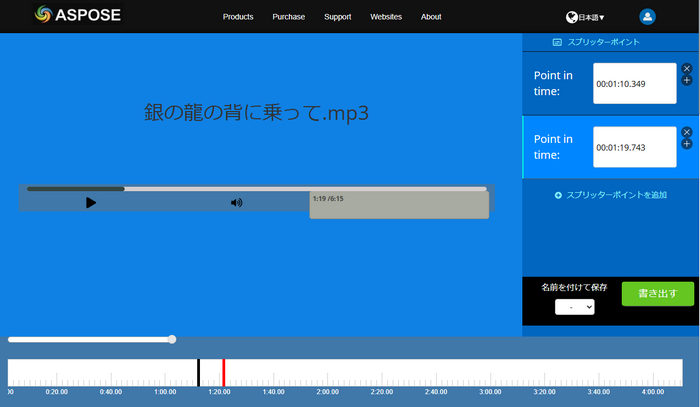Click the audio playback progress bar

[x=256, y=188]
